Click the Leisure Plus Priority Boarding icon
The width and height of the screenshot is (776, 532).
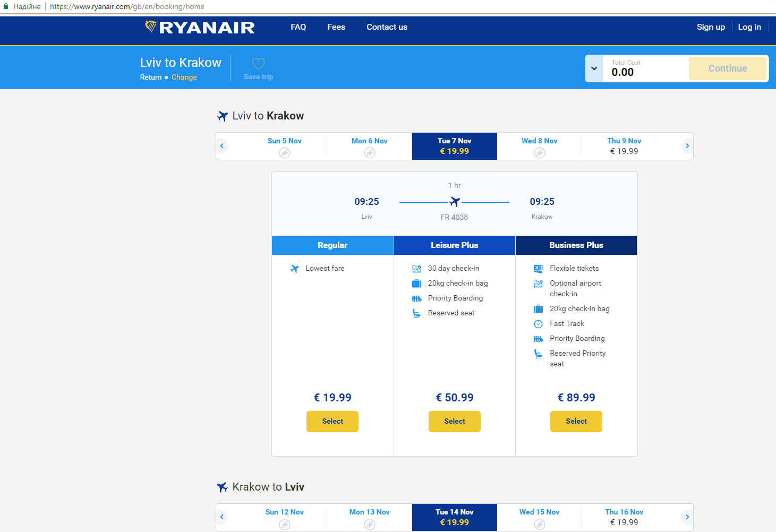[x=416, y=298]
